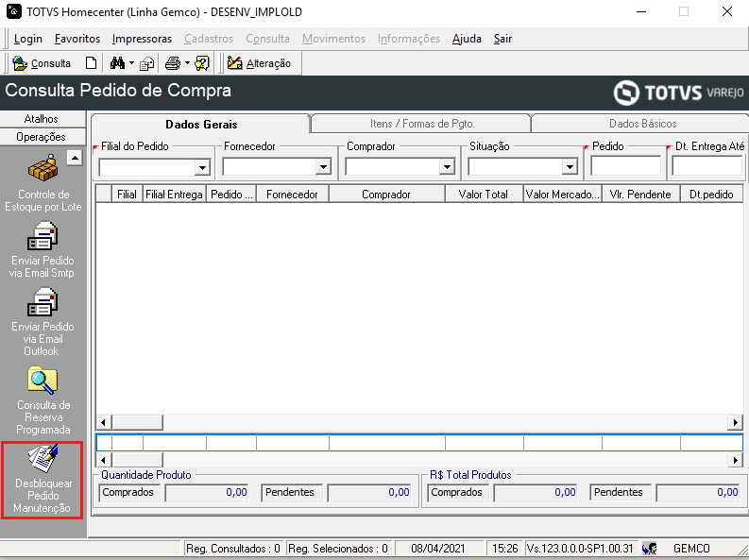Open Consulta de Reserva Programada
This screenshot has width=749, height=560.
point(43,400)
